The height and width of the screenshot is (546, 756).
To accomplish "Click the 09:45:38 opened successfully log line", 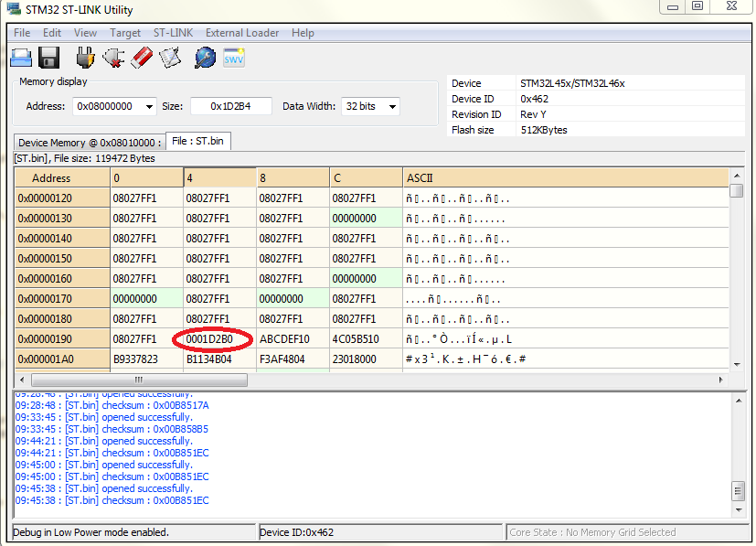I will 103,488.
